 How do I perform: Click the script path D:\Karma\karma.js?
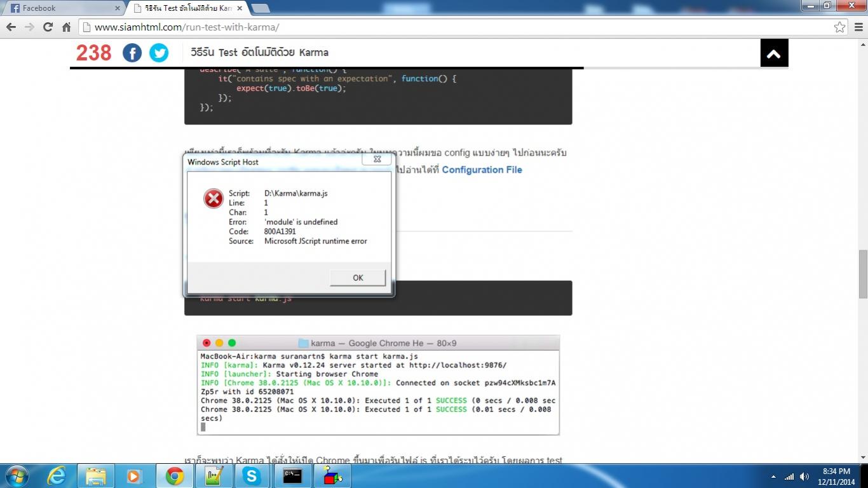pyautogui.click(x=296, y=193)
